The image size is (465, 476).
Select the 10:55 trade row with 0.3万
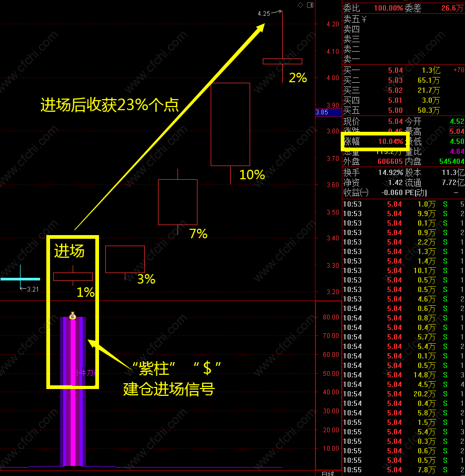point(403,441)
